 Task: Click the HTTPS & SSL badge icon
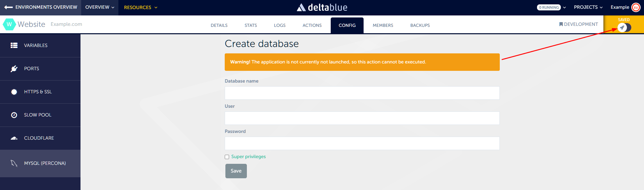point(14,92)
